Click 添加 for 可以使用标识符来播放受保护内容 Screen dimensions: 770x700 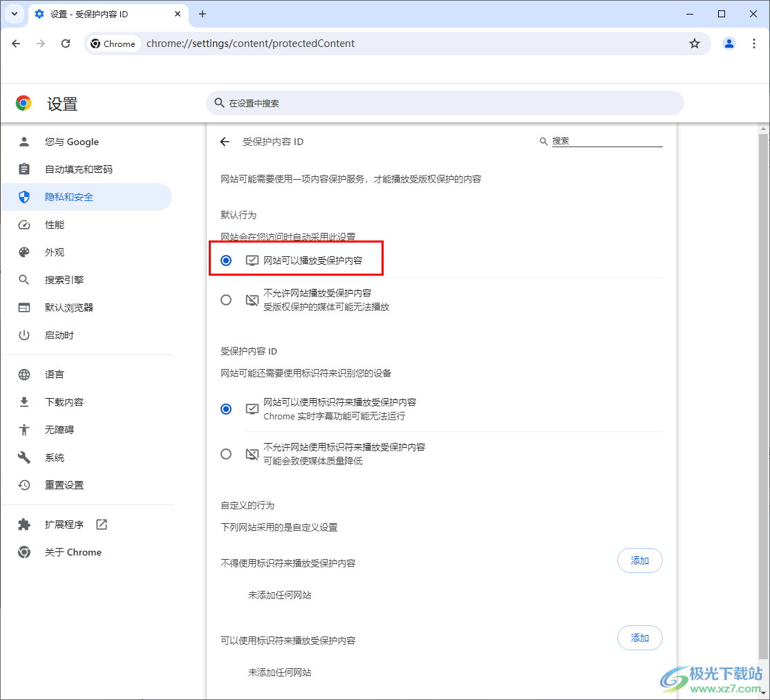(x=640, y=638)
